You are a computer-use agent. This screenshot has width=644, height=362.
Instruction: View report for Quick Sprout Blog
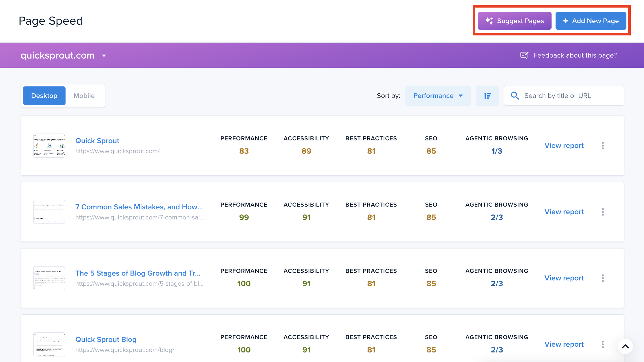pos(564,344)
